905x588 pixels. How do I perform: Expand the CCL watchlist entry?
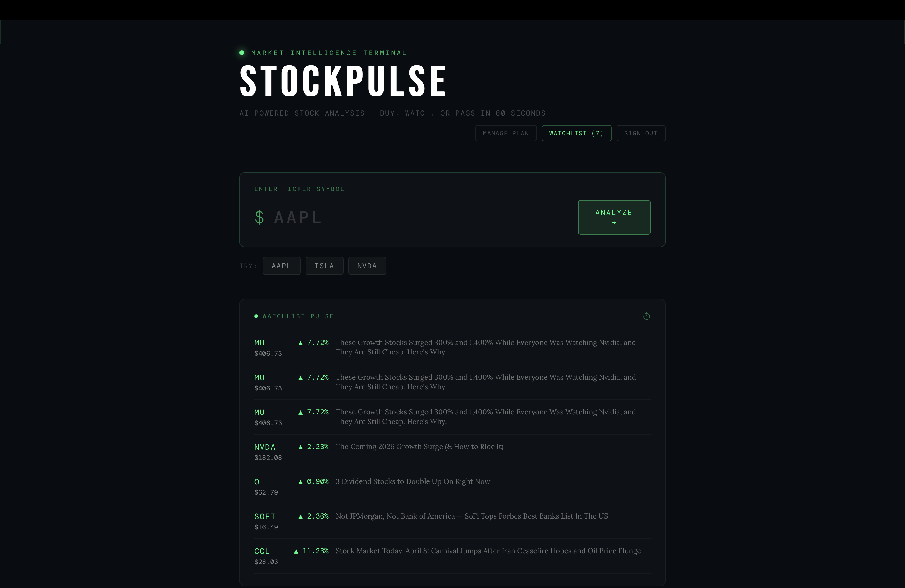(262, 551)
